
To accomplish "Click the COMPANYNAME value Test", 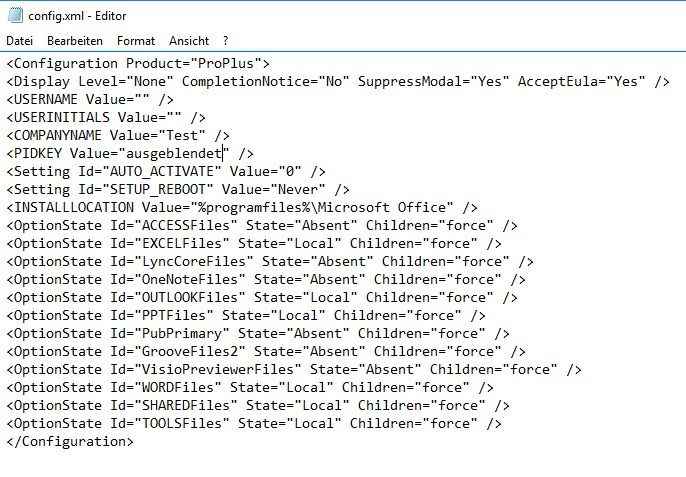I will [182, 135].
